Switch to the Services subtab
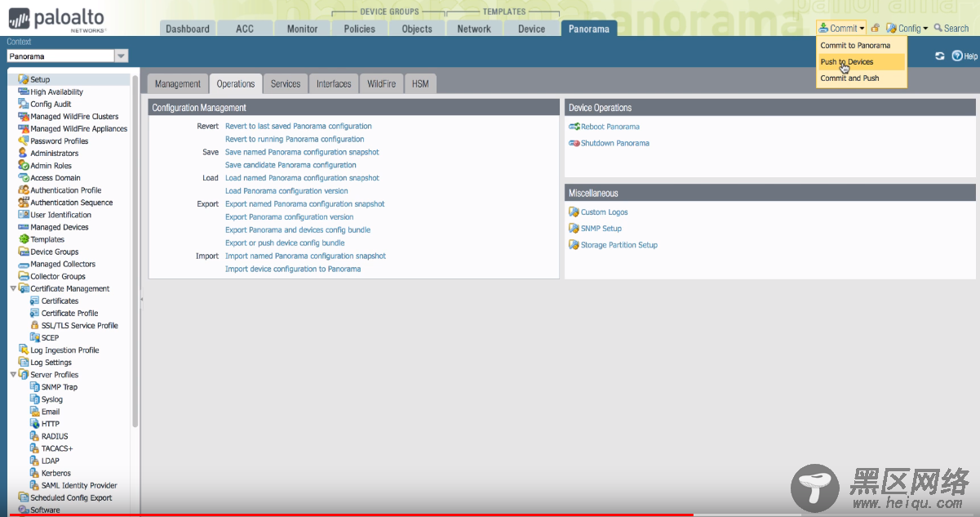 [x=286, y=83]
